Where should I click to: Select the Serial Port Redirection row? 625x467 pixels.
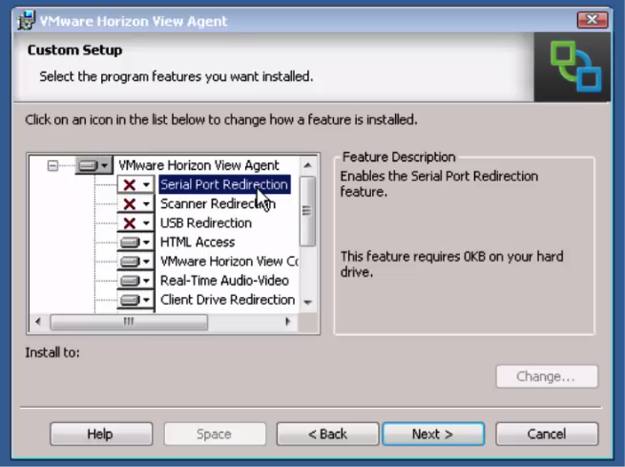tap(224, 184)
